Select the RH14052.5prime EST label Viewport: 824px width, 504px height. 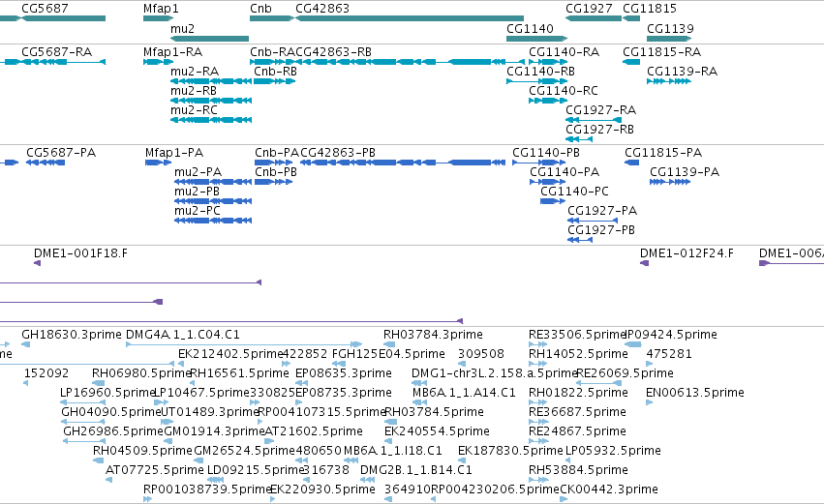[x=578, y=354]
